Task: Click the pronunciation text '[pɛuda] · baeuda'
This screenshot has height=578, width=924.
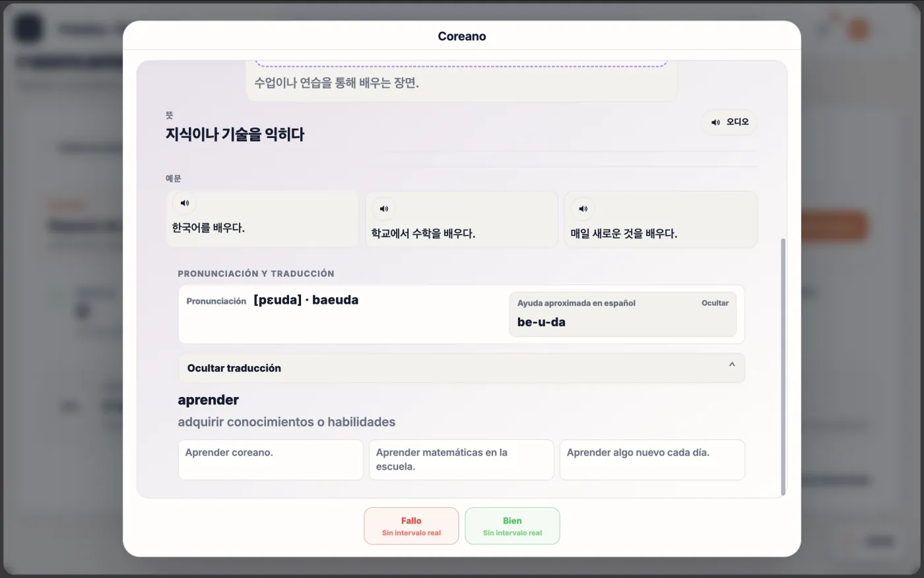Action: [x=306, y=300]
